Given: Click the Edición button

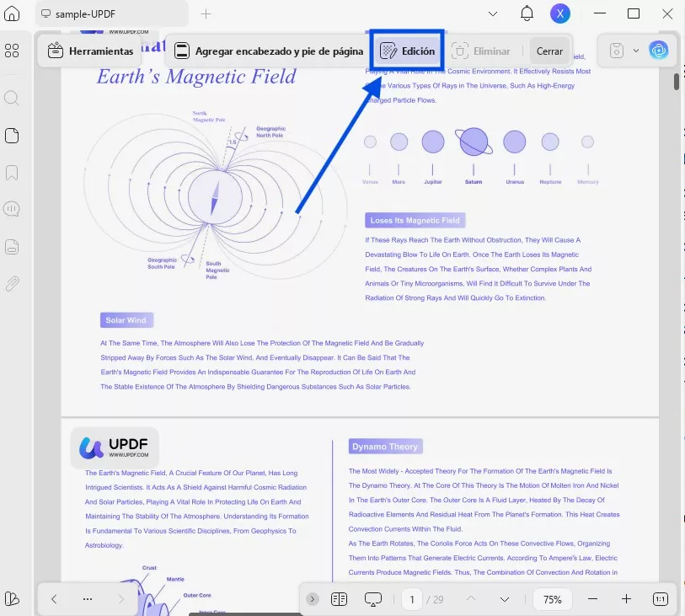Looking at the screenshot, I should click(x=407, y=51).
